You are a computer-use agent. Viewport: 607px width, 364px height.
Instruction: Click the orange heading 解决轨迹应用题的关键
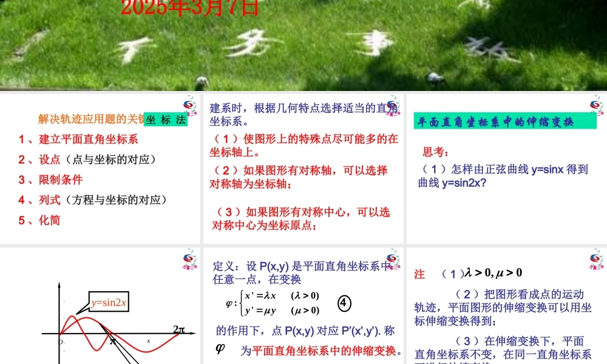tap(91, 119)
